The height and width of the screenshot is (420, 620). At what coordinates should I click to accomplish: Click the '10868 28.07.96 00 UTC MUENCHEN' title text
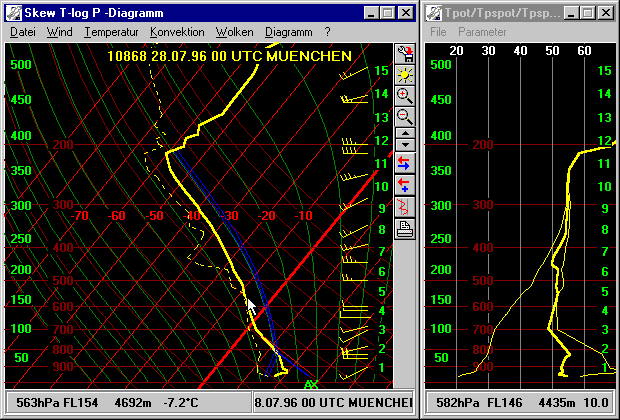pyautogui.click(x=229, y=56)
